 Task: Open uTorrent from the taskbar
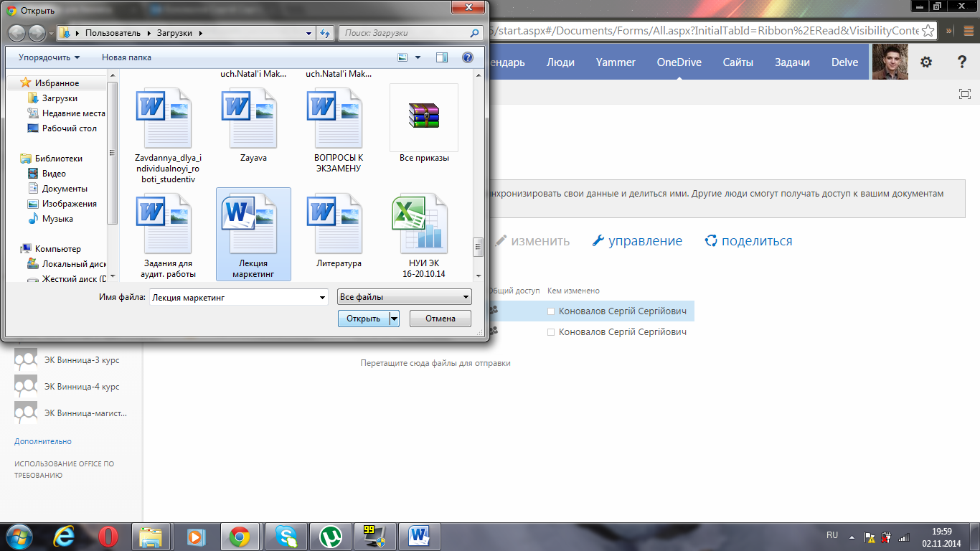click(x=331, y=536)
